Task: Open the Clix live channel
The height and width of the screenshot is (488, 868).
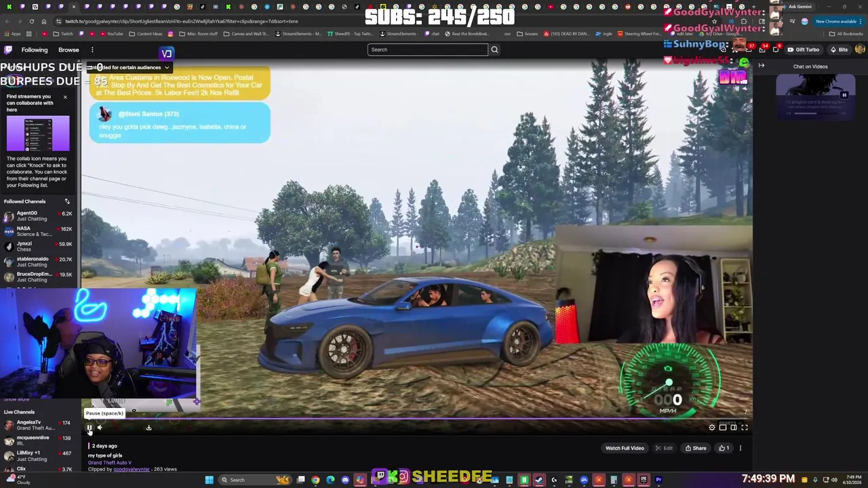Action: pyautogui.click(x=39, y=469)
